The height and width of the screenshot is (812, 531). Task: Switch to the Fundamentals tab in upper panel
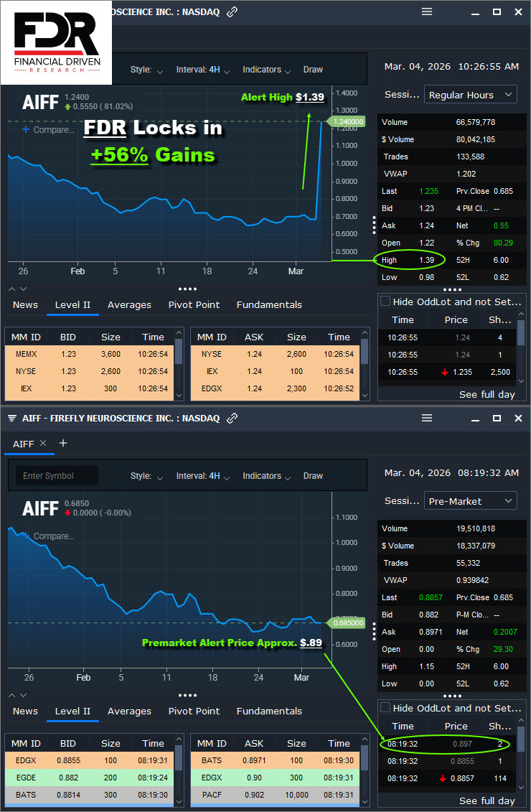click(x=269, y=305)
